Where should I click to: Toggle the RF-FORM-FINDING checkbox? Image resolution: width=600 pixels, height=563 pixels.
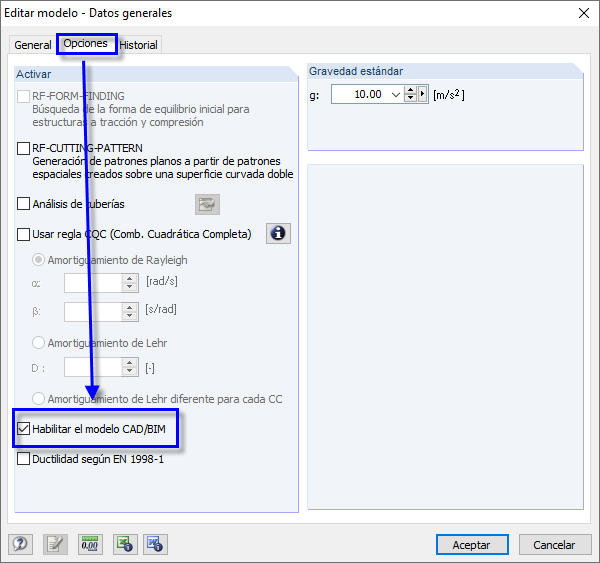[23, 96]
